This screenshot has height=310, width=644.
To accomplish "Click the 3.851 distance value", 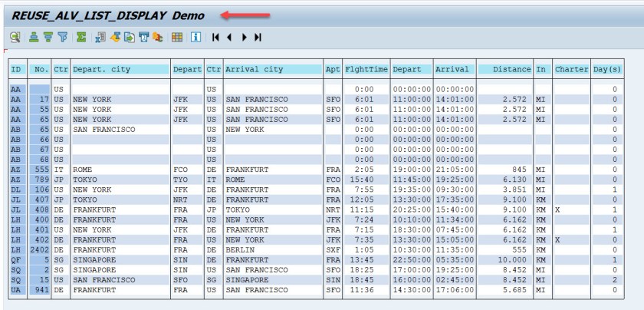I will coord(515,190).
